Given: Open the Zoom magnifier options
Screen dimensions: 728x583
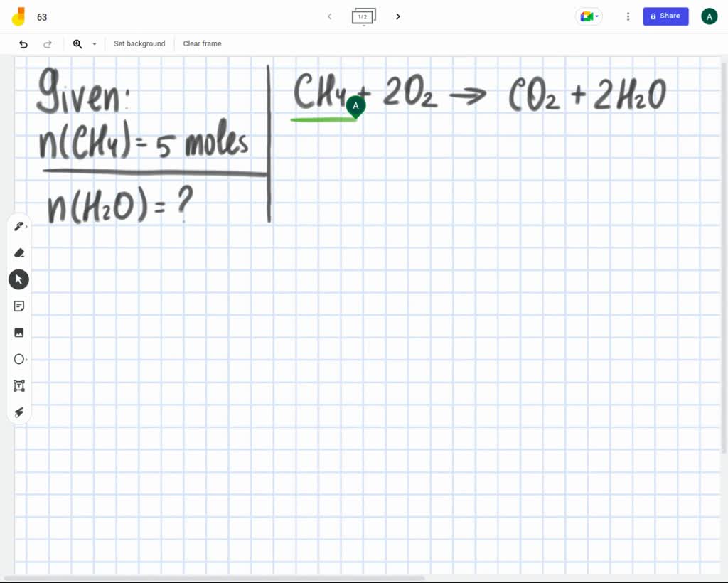Looking at the screenshot, I should [77, 43].
